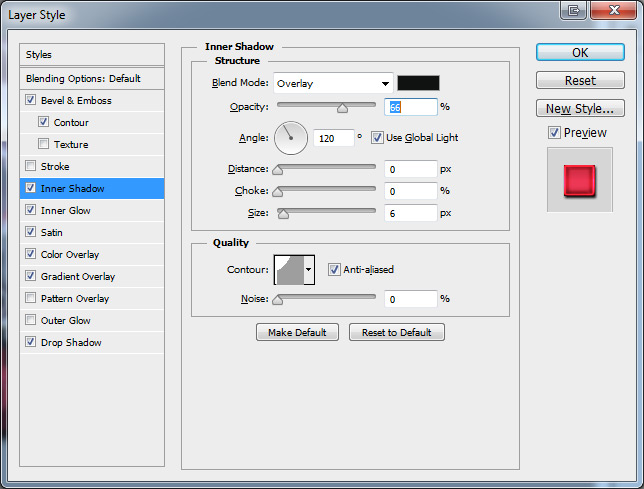
Task: Click the red style preview thumbnail
Action: (579, 180)
